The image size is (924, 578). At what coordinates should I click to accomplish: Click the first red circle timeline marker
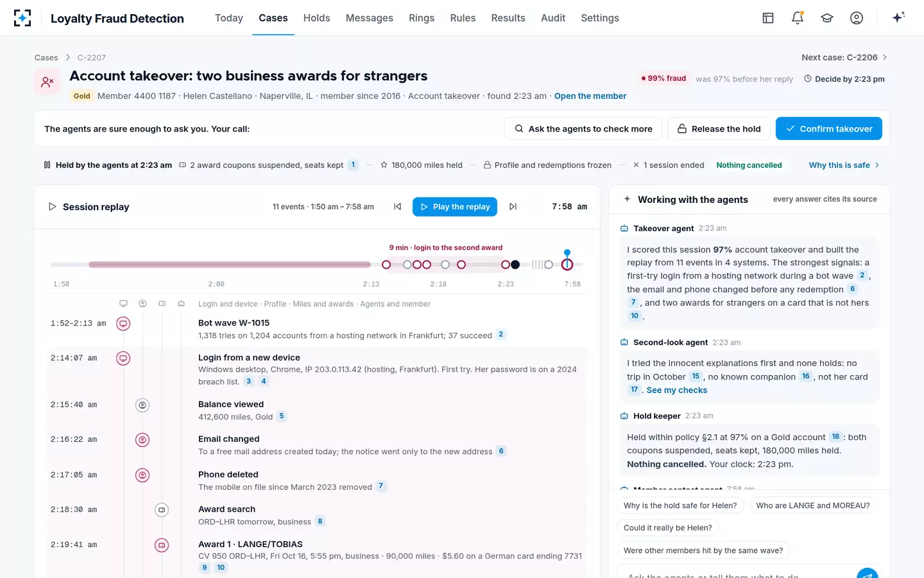[x=386, y=265]
